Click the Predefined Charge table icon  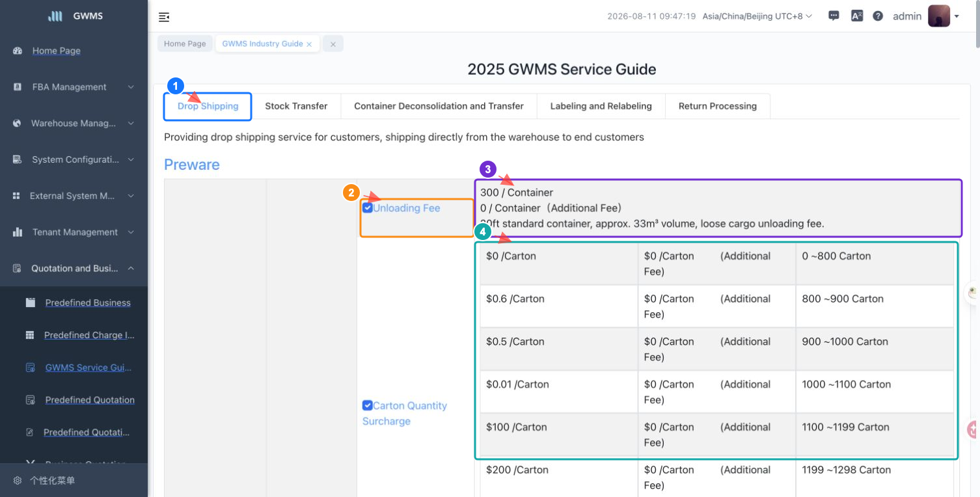[x=30, y=335]
